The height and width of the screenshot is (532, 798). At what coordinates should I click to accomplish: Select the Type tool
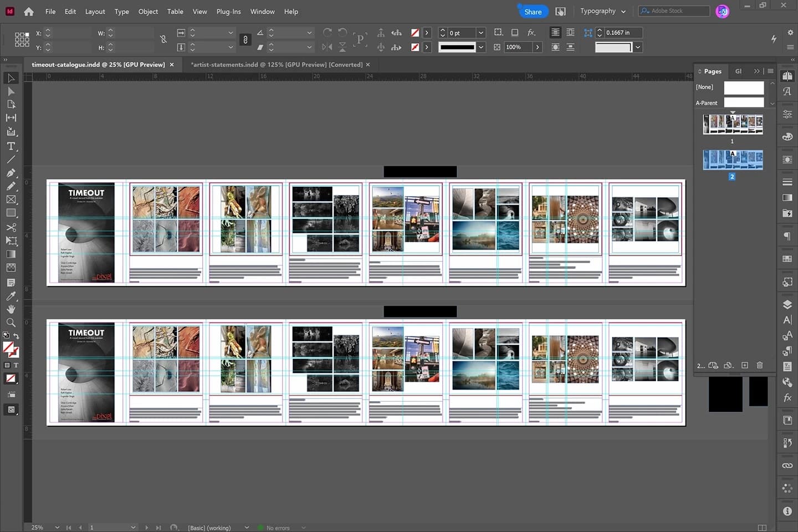pyautogui.click(x=11, y=146)
